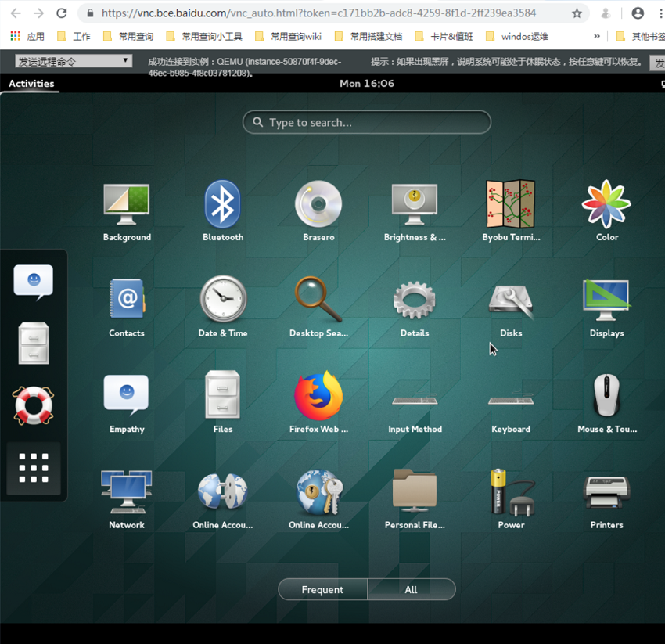Screen dimensions: 665x644
Task: Open the 工作 bookmark folder
Action: (x=74, y=37)
